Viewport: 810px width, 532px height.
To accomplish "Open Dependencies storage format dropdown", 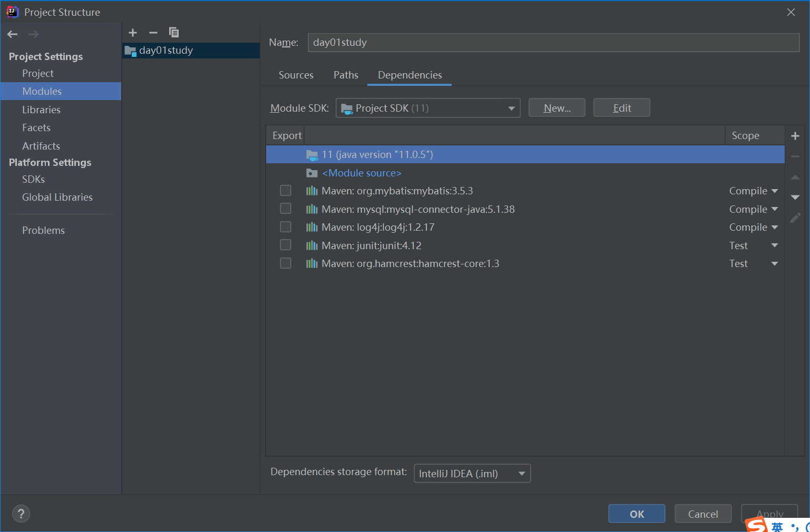I will click(x=472, y=474).
